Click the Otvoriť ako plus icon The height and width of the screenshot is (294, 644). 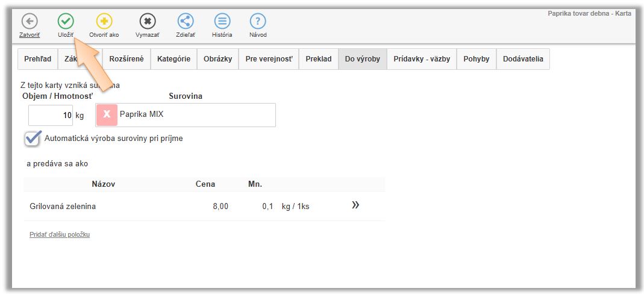point(104,21)
